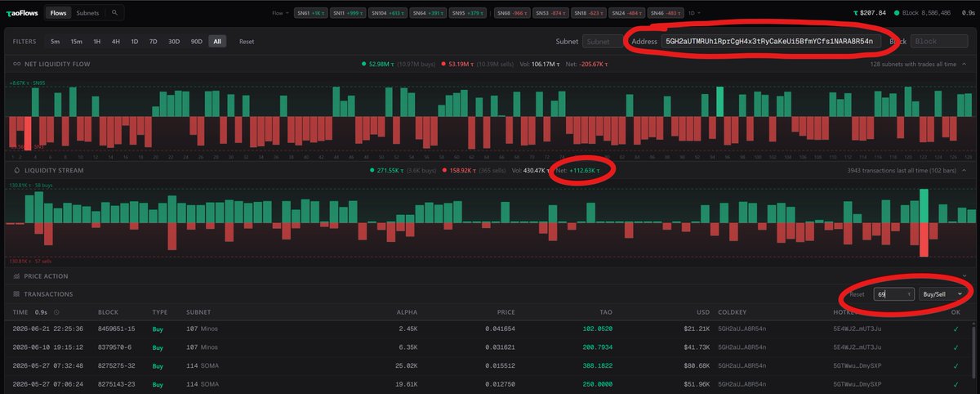The image size is (980, 394).
Task: Click the SN53 -874 ticker chip
Action: [550, 14]
